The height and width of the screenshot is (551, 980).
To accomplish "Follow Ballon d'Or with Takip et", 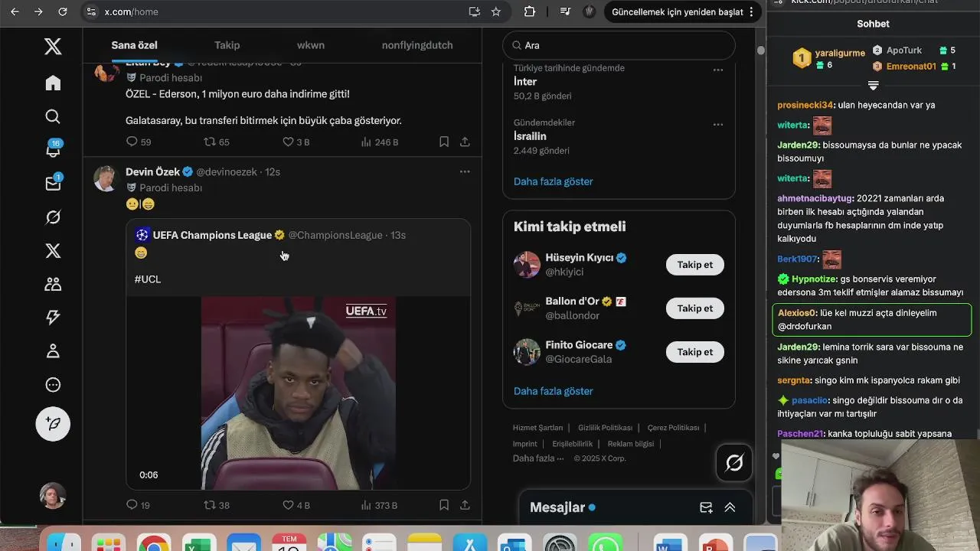I will 695,308.
